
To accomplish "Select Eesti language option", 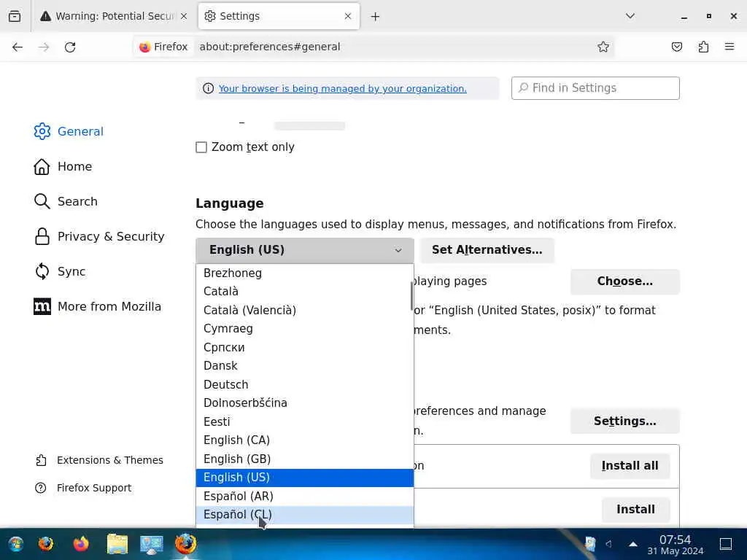I will pos(304,422).
